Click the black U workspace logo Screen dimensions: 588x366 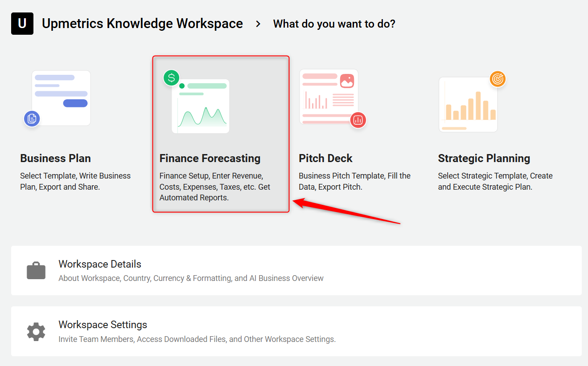point(22,24)
